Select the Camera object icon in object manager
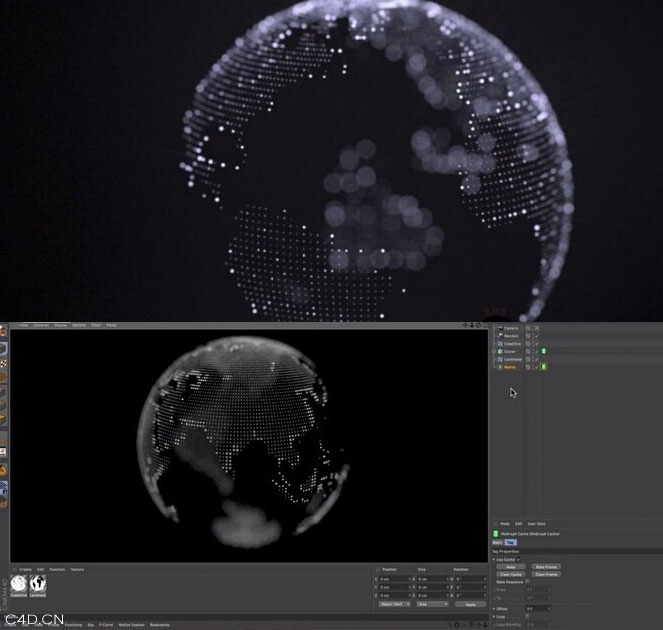The width and height of the screenshot is (663, 630). point(500,328)
